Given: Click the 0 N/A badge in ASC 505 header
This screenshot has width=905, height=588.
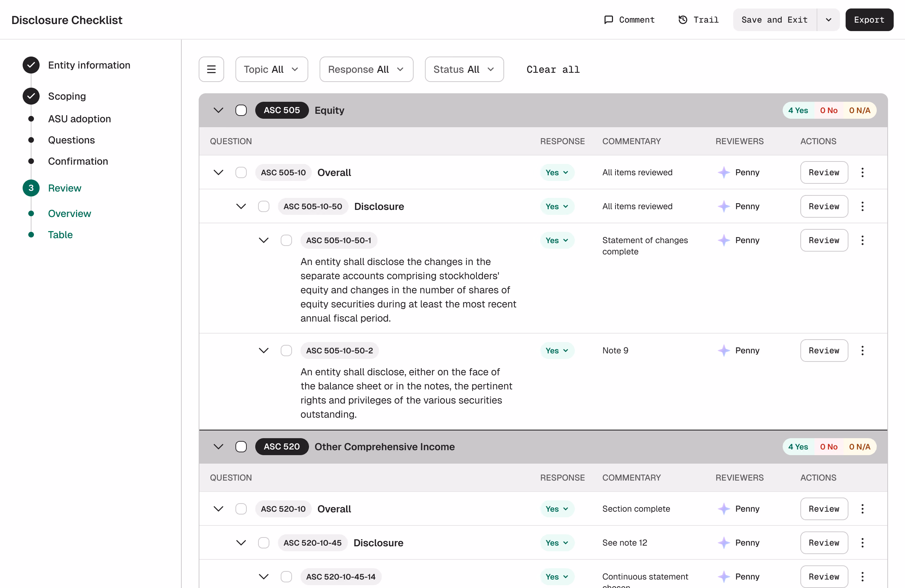Looking at the screenshot, I should [860, 110].
